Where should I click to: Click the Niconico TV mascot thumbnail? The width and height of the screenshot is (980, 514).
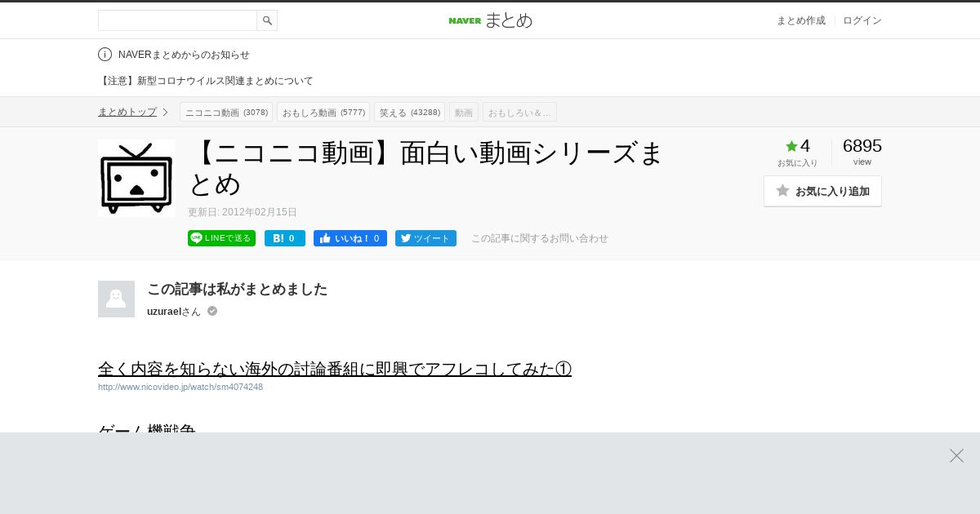[x=136, y=178]
